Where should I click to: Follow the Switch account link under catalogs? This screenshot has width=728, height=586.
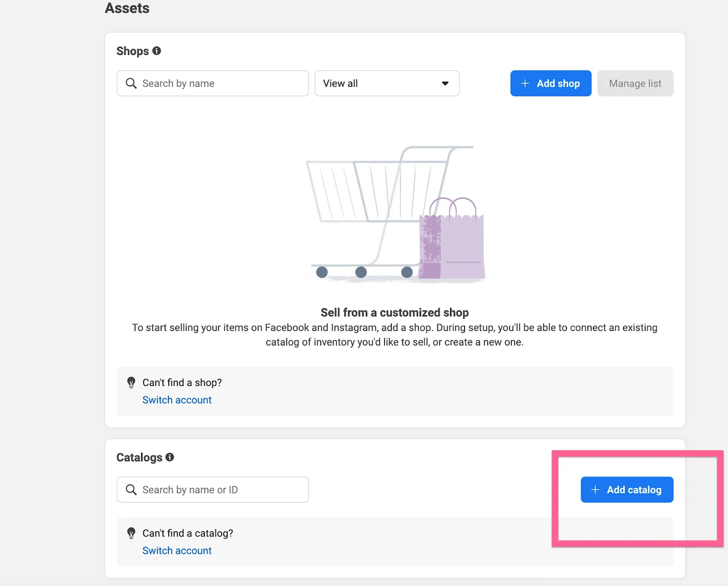[x=177, y=551]
